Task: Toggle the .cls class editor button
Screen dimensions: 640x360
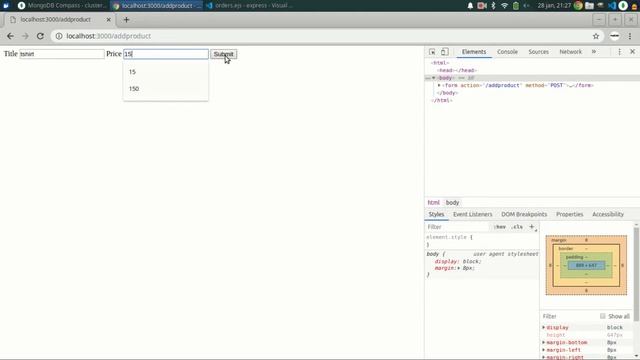Action: pos(517,227)
